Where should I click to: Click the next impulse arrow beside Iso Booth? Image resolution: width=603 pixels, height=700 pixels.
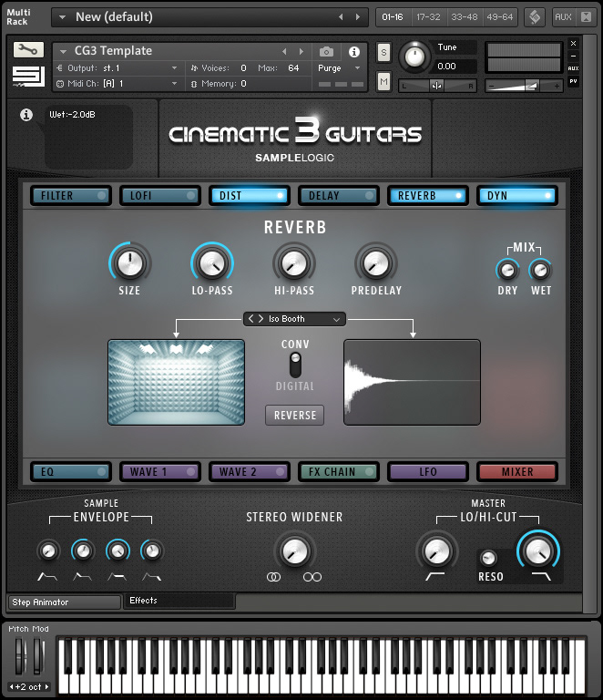coord(261,319)
